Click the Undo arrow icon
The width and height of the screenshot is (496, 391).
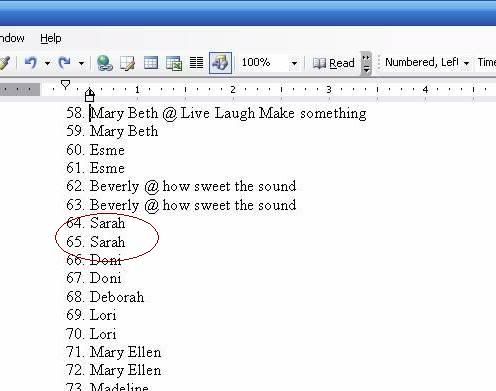31,62
